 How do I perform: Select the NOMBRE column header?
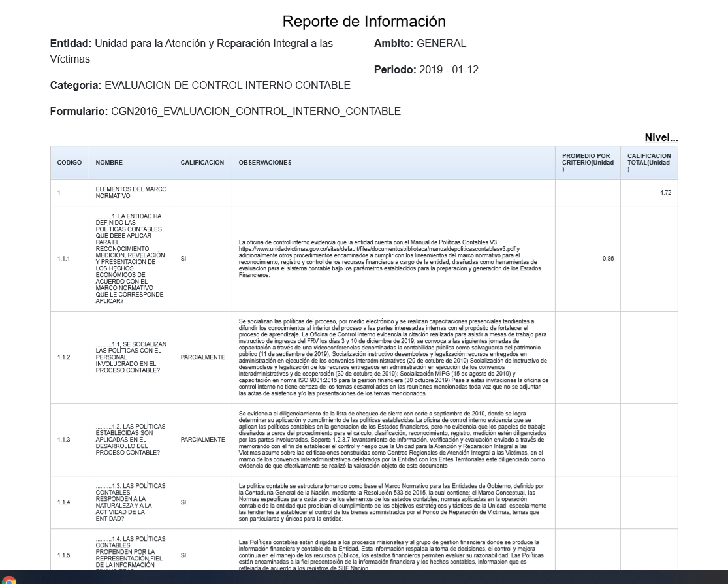tap(131, 163)
